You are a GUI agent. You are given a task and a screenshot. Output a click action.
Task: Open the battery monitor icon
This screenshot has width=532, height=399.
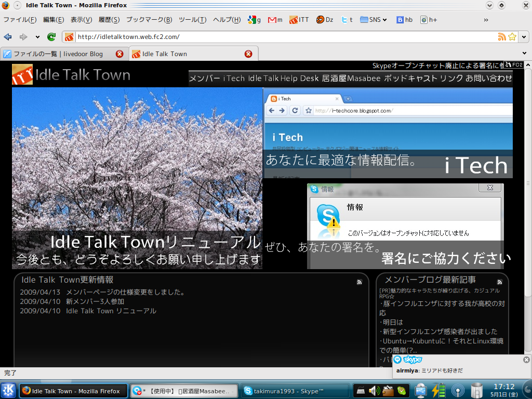438,391
